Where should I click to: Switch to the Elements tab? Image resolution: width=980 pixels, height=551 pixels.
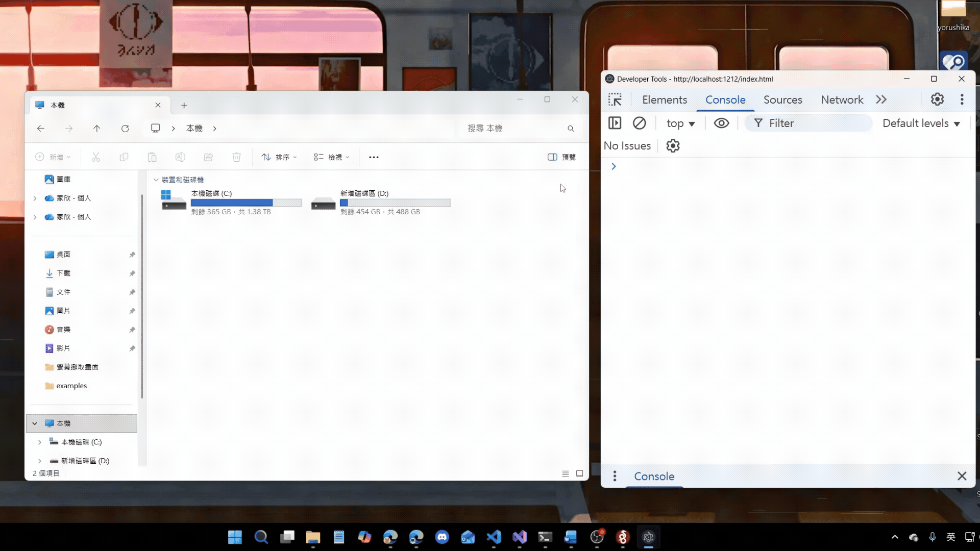[664, 100]
